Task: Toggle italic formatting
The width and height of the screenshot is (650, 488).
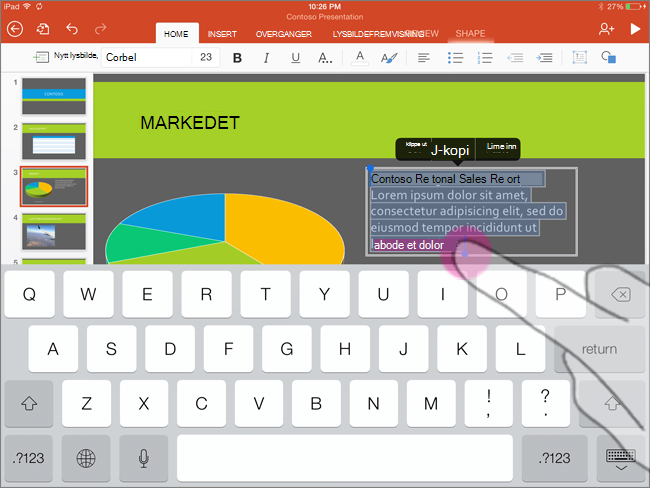Action: [266, 58]
